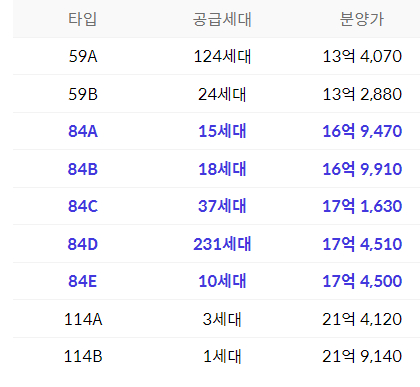Click the 15세대 supply cell
420x387 pixels.
[x=222, y=131]
